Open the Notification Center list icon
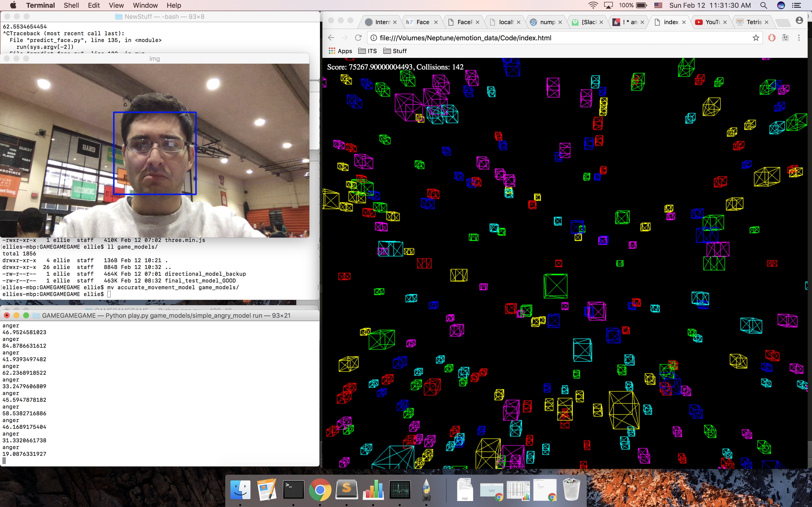 pyautogui.click(x=797, y=5)
